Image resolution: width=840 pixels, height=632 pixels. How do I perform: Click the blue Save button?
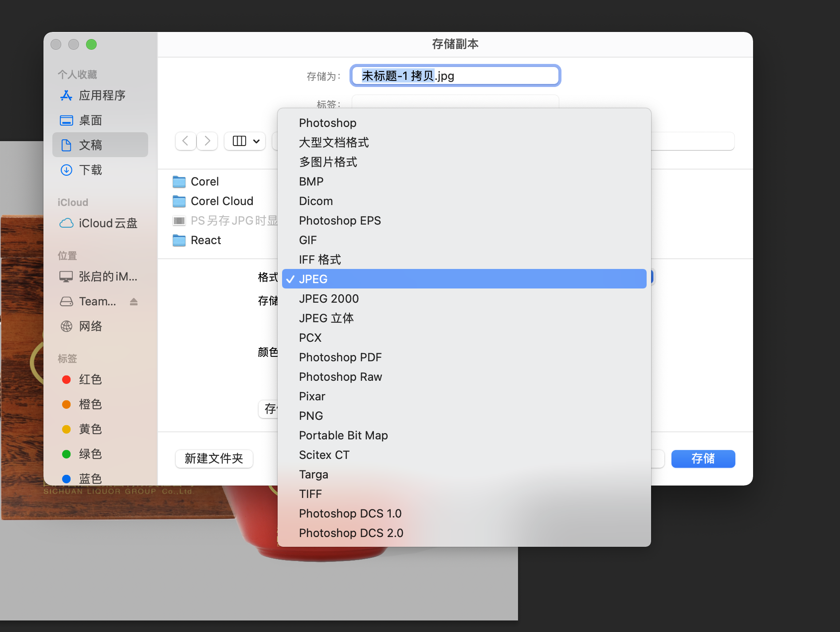pyautogui.click(x=703, y=458)
